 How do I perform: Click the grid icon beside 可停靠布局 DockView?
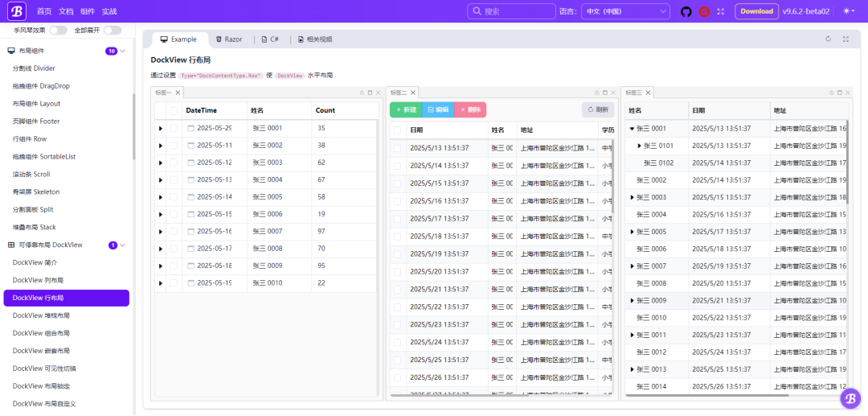[x=10, y=245]
